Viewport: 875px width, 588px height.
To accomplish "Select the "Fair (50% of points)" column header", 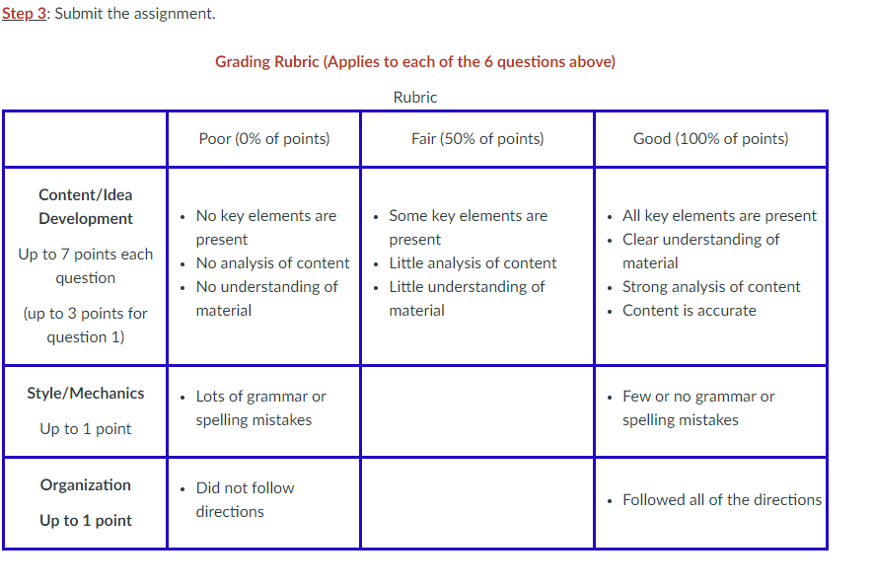I will tap(477, 138).
